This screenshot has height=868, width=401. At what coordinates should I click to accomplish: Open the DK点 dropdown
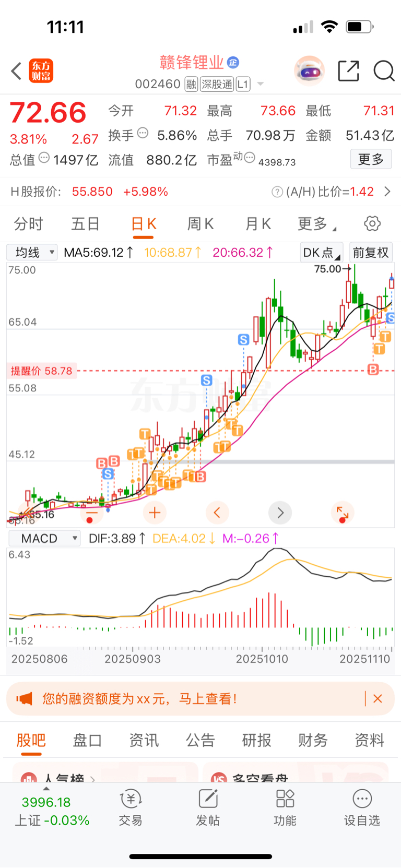[322, 253]
